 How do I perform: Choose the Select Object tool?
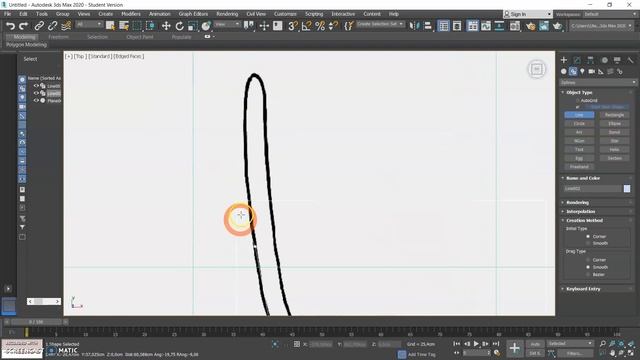(x=110, y=26)
